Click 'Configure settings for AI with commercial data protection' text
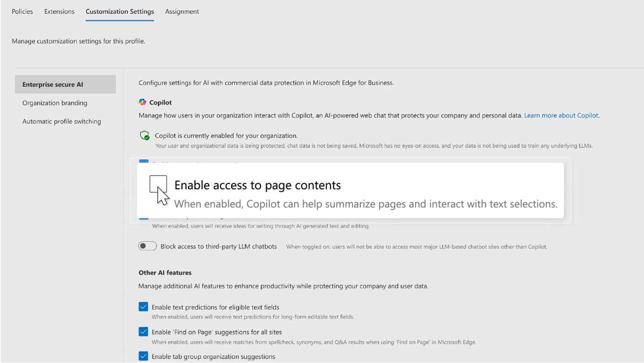 pyautogui.click(x=266, y=83)
